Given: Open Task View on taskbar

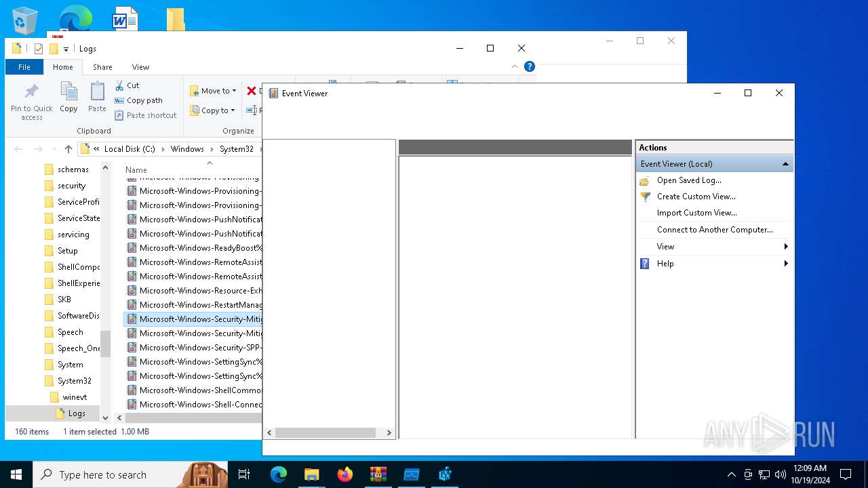Looking at the screenshot, I should pos(244,474).
